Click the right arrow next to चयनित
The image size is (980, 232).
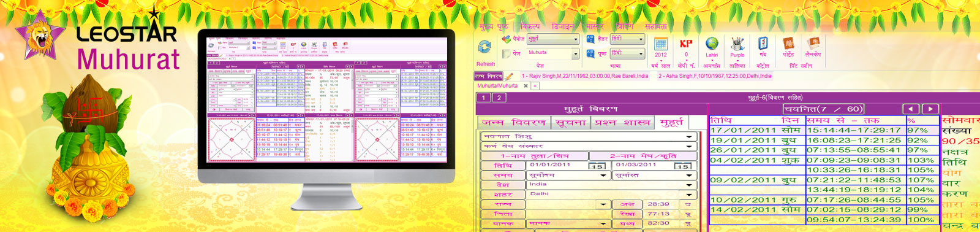930,109
